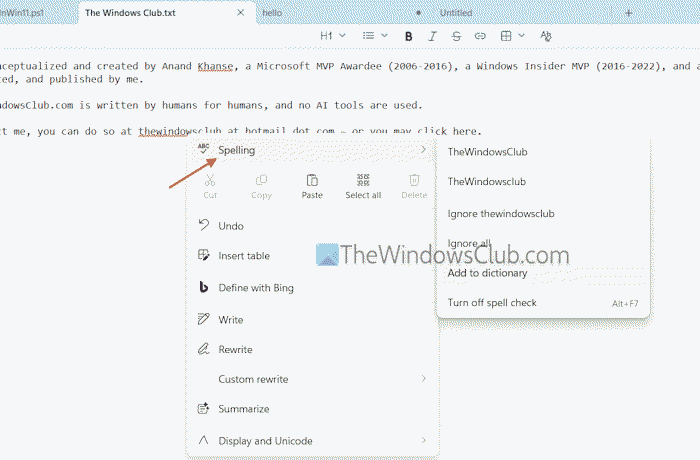Open the list style dropdown

[x=375, y=36]
